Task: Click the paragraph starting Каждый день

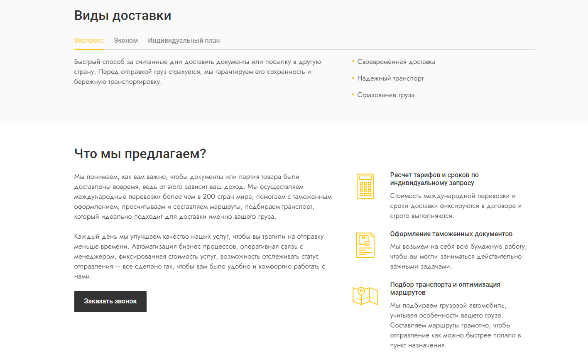Action: (200, 257)
